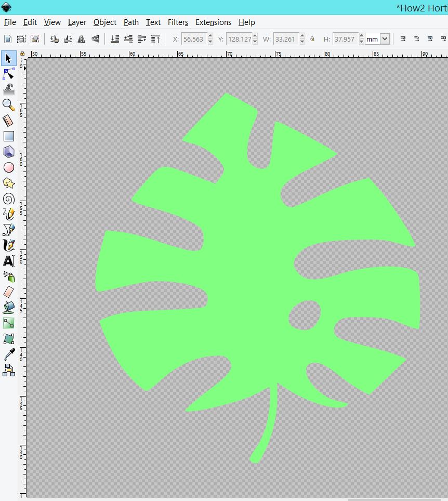Screen dimensions: 448x501
Task: Toggle the width/height ratio lock
Action: pyautogui.click(x=312, y=39)
